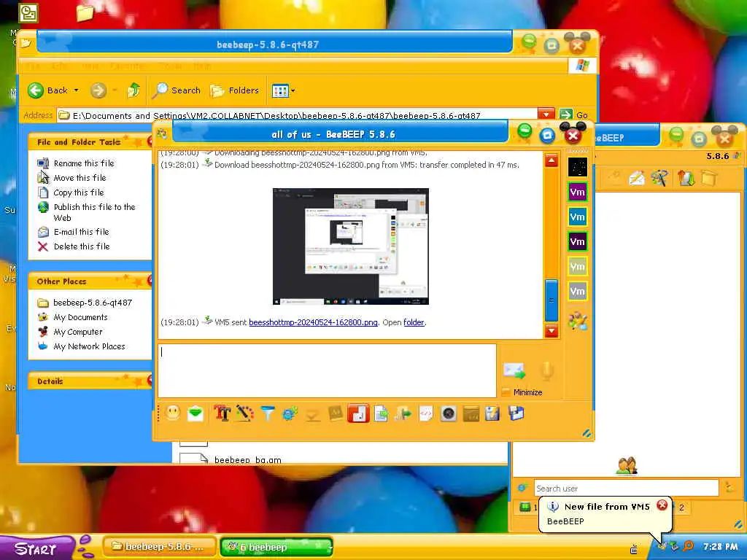The width and height of the screenshot is (747, 560).
Task: Select the blue Vm member avatar
Action: (578, 217)
